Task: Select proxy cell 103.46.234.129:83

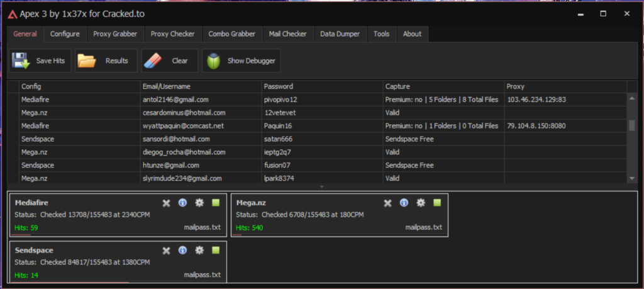Action: pyautogui.click(x=565, y=99)
